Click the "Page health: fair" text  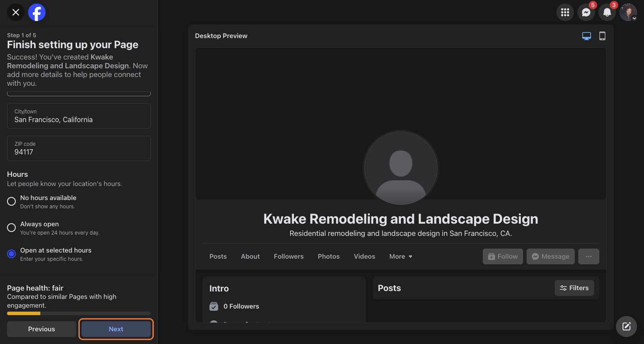[35, 288]
